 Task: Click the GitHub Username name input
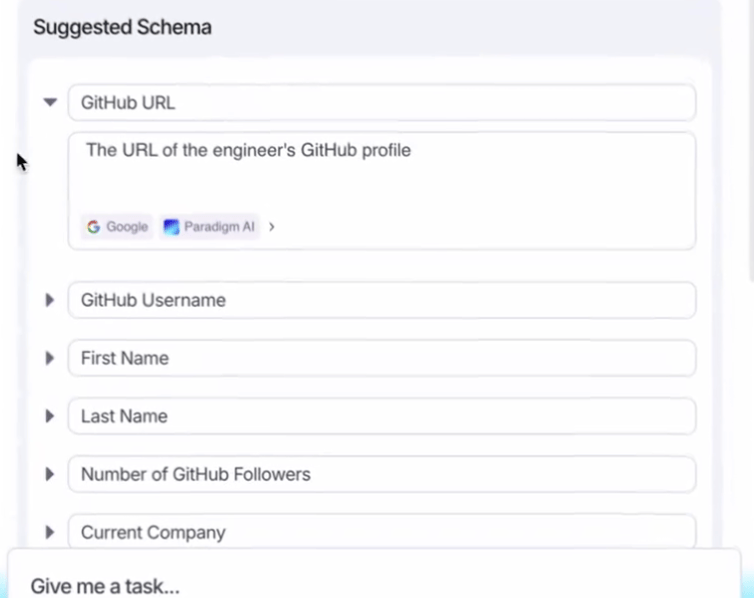click(x=381, y=300)
